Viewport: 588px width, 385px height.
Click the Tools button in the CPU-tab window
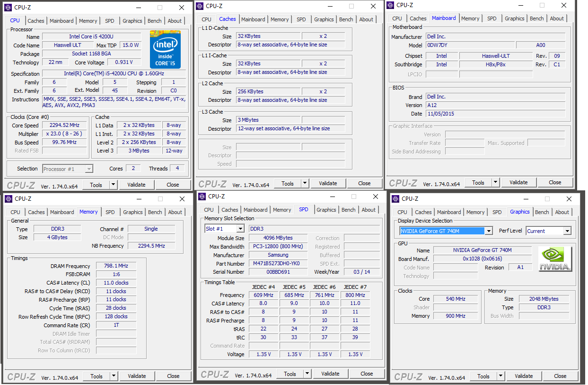(96, 185)
